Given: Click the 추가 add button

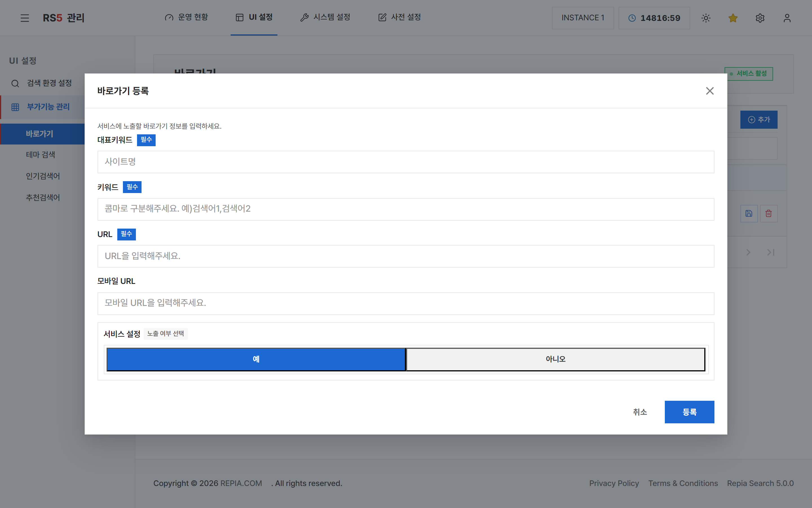Looking at the screenshot, I should 759,120.
